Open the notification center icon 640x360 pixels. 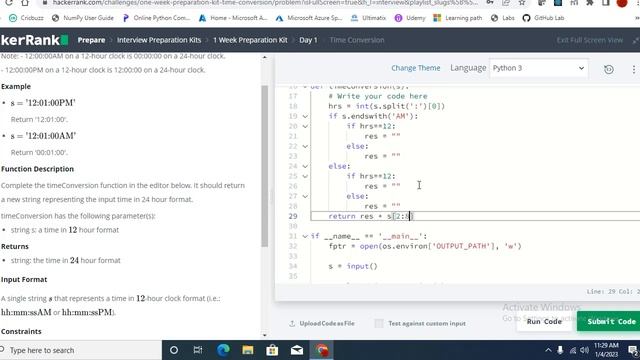pos(633,350)
